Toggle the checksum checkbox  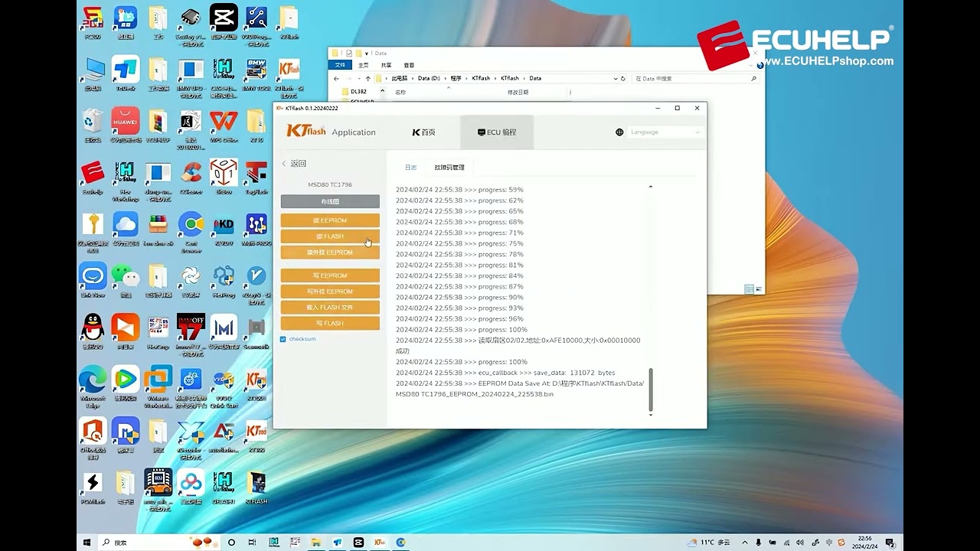click(283, 339)
